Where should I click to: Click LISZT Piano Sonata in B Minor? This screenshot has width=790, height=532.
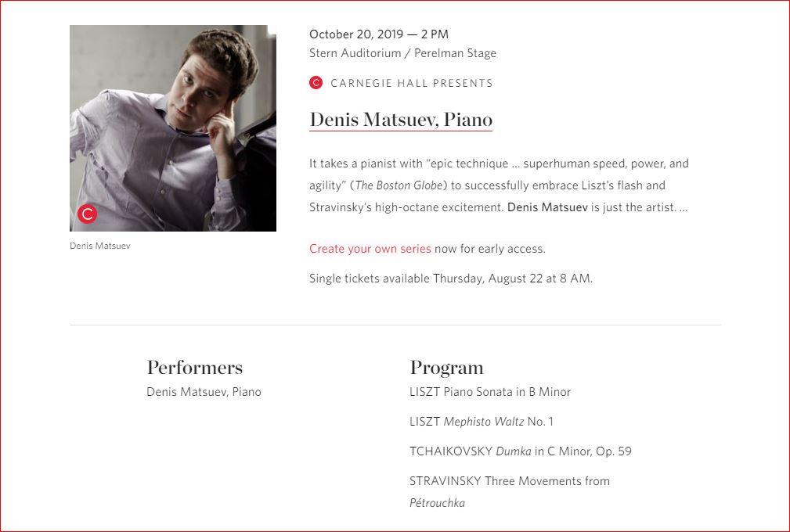(x=490, y=392)
